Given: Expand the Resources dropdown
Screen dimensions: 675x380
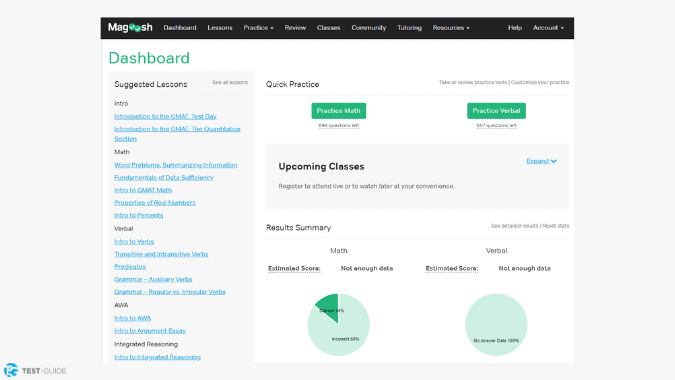Looking at the screenshot, I should [x=451, y=28].
